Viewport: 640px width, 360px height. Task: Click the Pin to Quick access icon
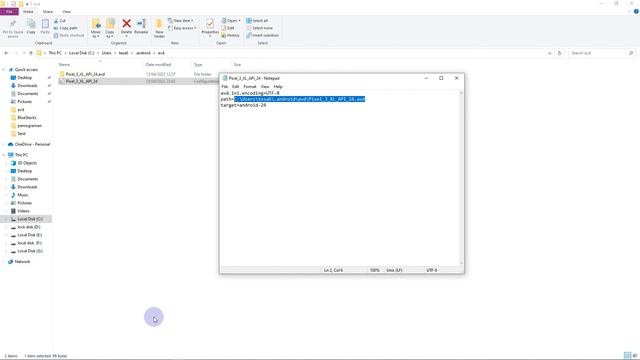click(x=13, y=25)
